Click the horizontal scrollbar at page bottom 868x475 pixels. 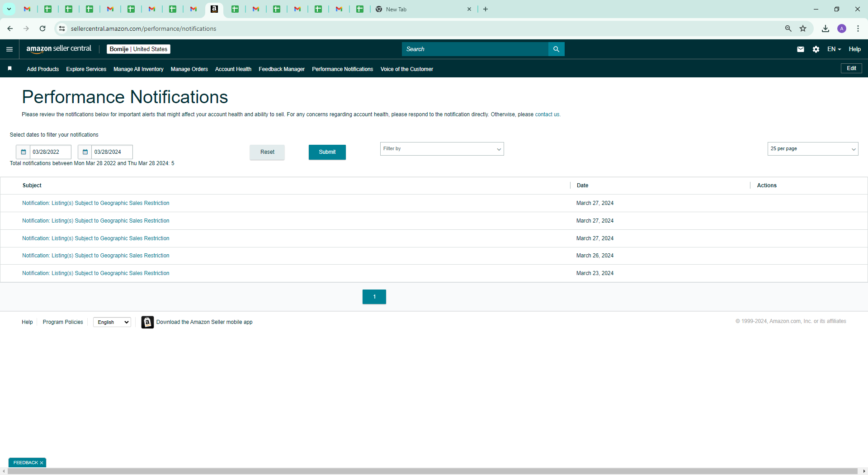point(432,471)
